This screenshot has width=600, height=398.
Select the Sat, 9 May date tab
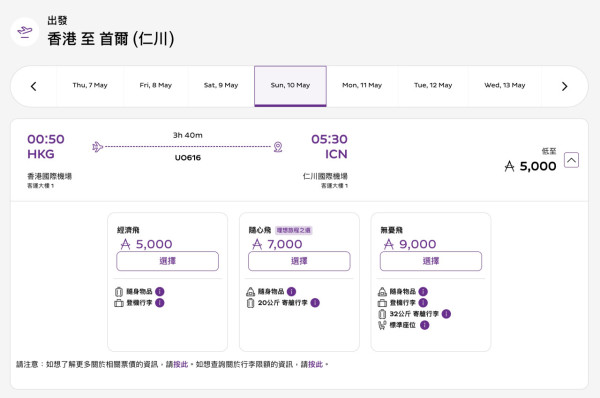click(x=221, y=85)
